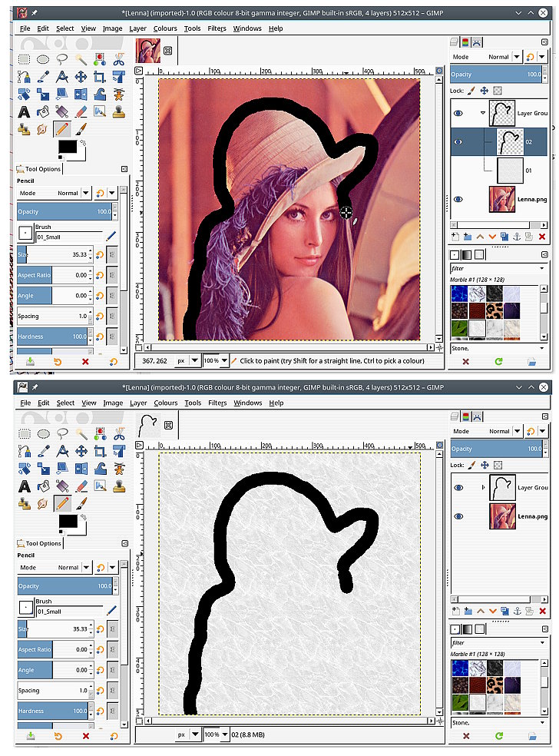Hide Lenna.png layer via eye, top window
This screenshot has width=559, height=756.
coord(458,199)
